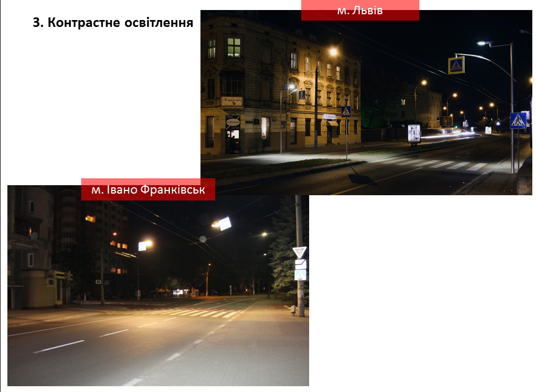Click the illuminated advertising box in Lviv photo
This screenshot has height=392, width=536.
414,134
